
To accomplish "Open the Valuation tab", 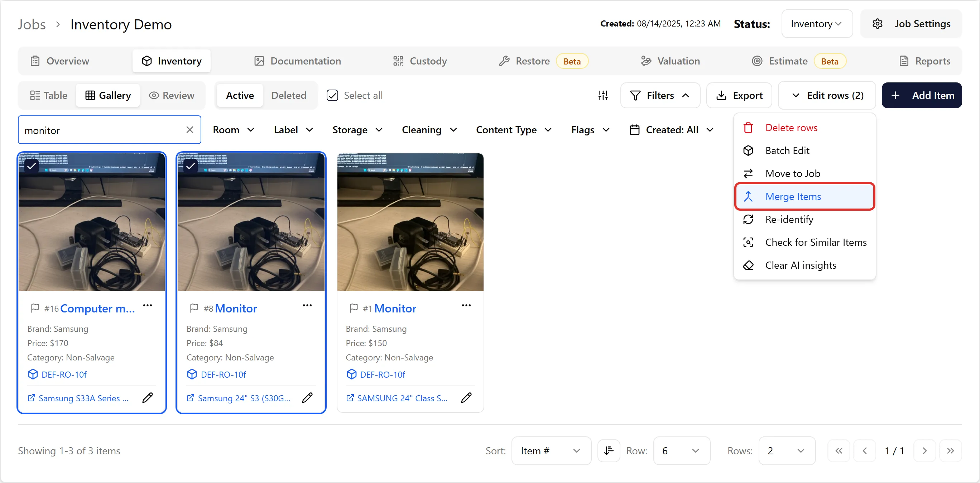I will [670, 61].
